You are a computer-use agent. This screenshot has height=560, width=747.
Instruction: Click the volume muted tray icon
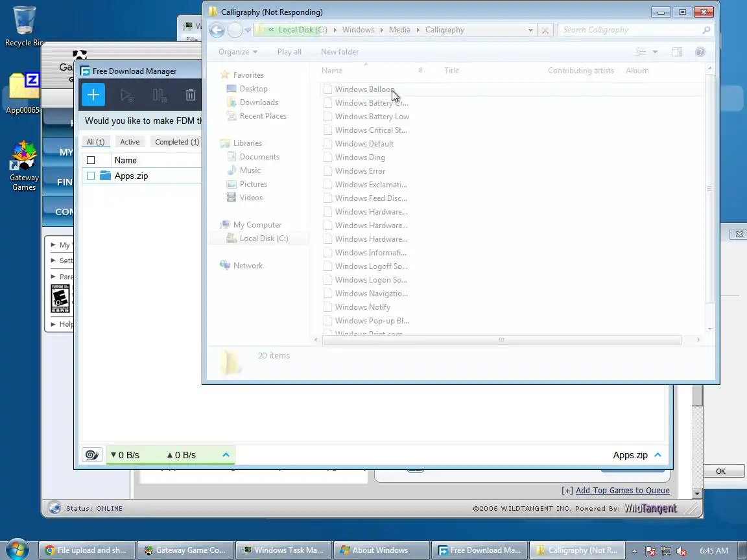click(682, 550)
